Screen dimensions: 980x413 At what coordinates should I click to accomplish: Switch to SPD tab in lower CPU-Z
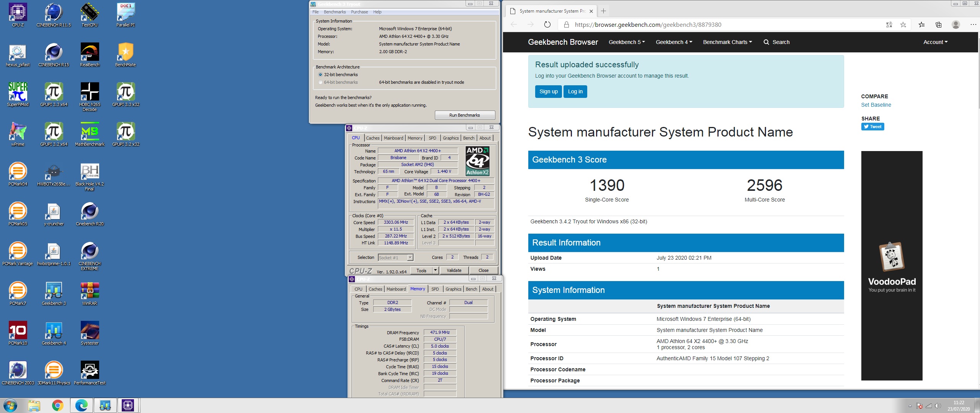tap(435, 289)
